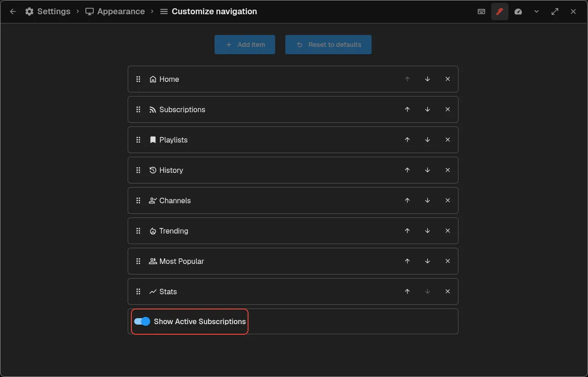Viewport: 588px width, 377px height.
Task: Move the Most Popular item up
Action: point(407,261)
